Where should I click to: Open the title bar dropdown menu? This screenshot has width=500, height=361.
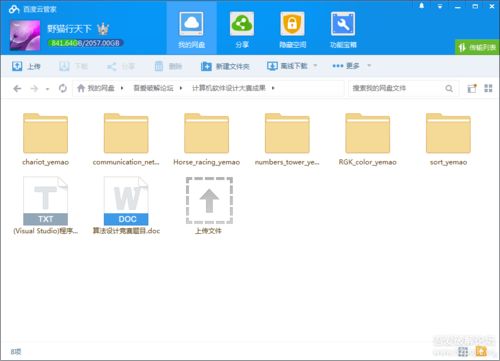[x=440, y=6]
